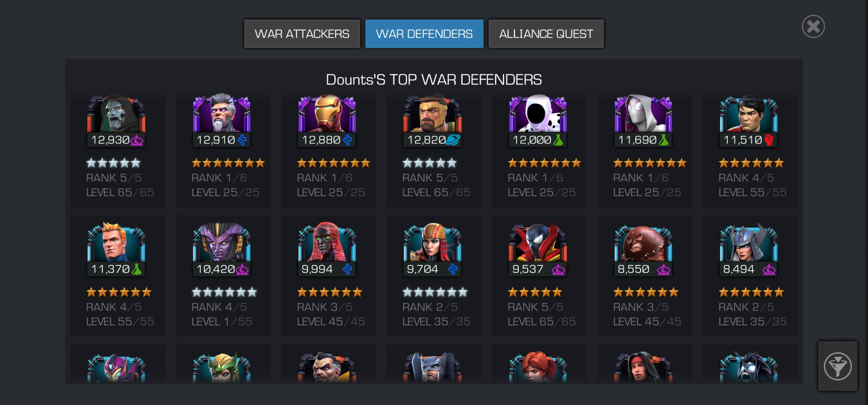
Task: Tap the cosmic class icon beside 12,820
Action: click(x=453, y=140)
